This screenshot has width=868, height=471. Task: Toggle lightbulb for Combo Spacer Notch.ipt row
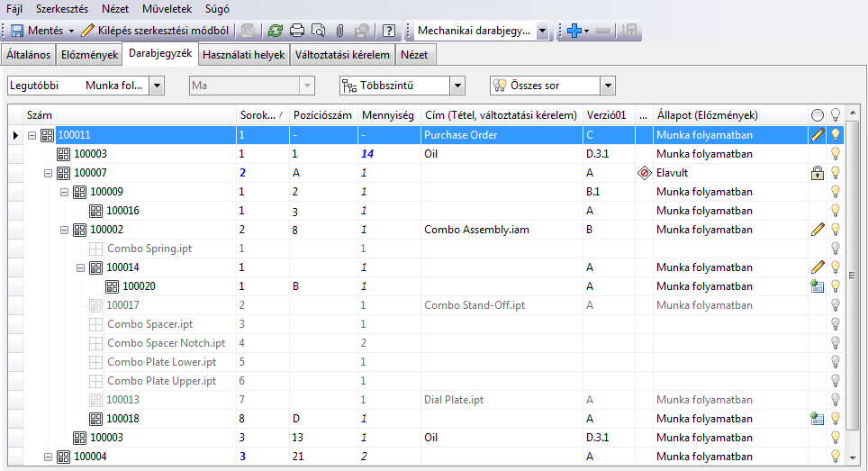(836, 343)
